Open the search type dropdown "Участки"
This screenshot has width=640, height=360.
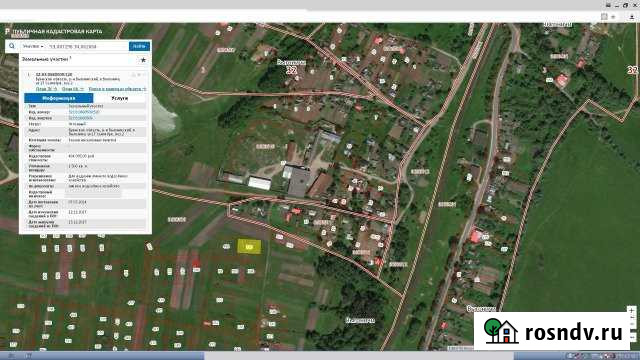[x=33, y=47]
